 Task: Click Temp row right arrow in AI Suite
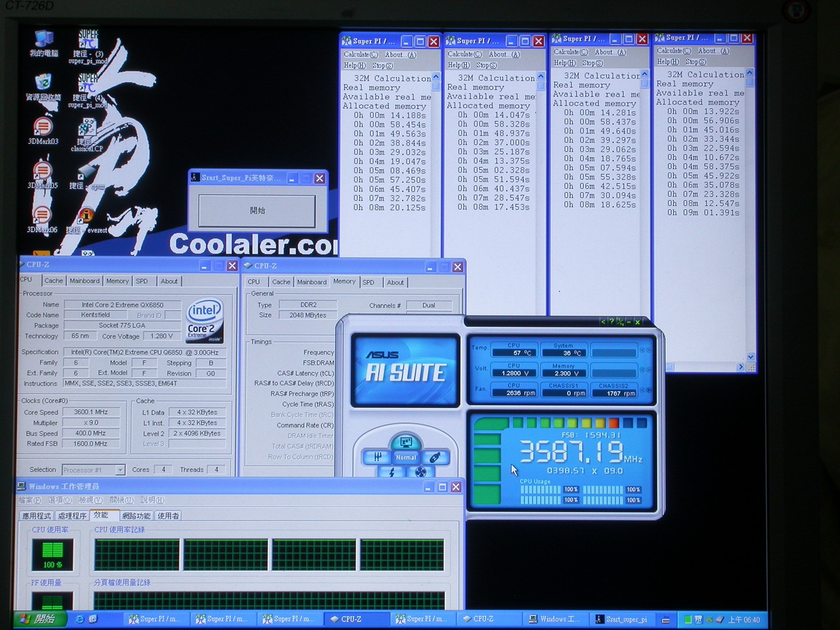[x=649, y=350]
